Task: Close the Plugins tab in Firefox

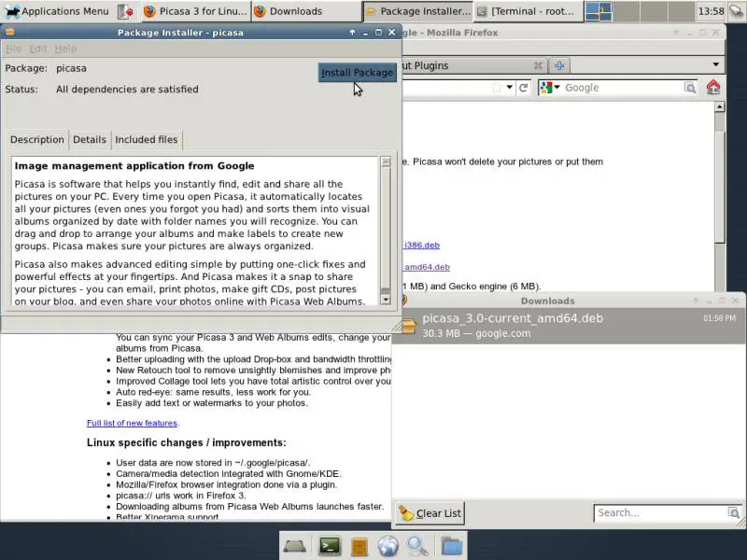Action: click(x=538, y=65)
